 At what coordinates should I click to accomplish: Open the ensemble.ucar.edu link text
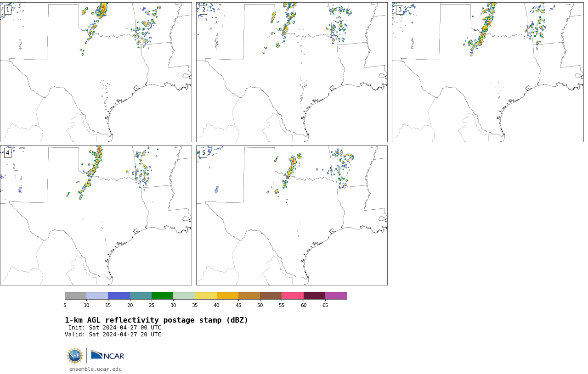pos(96,369)
